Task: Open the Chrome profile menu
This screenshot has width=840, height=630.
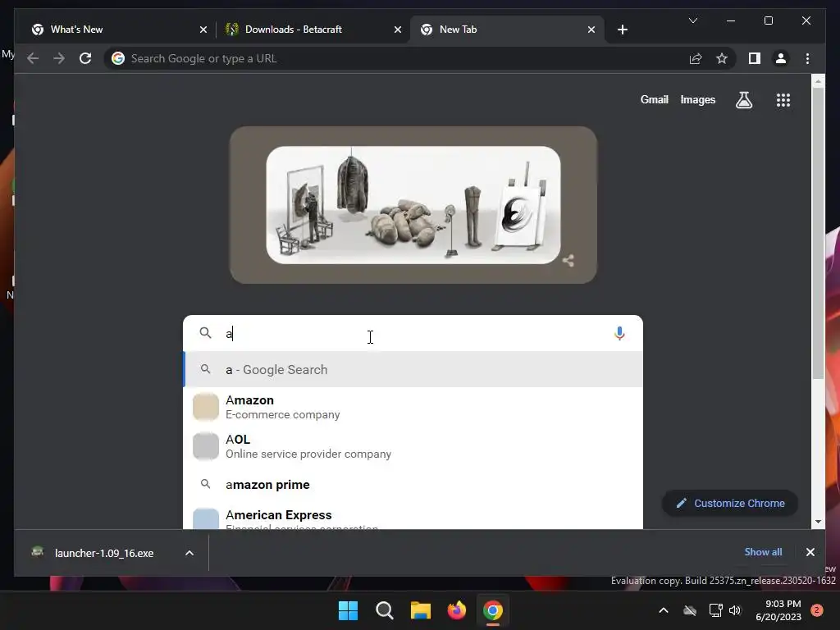Action: click(781, 58)
